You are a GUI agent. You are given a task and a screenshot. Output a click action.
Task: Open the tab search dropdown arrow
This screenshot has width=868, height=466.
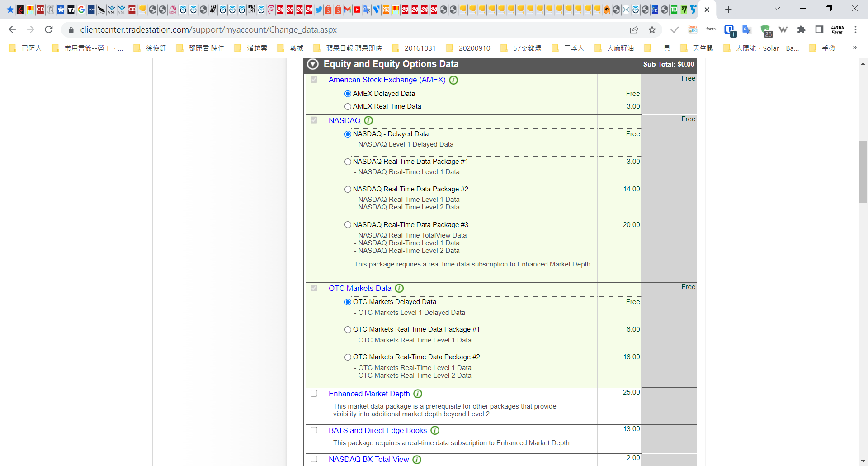(x=777, y=9)
